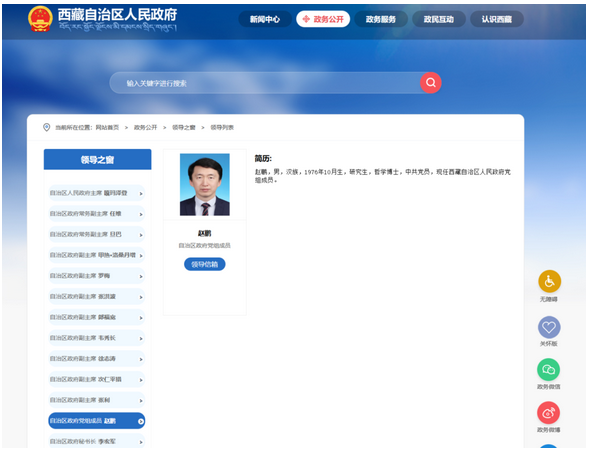Click the arrow icon on selected 赵鹏 entry
The width and height of the screenshot is (590, 461).
[141, 421]
